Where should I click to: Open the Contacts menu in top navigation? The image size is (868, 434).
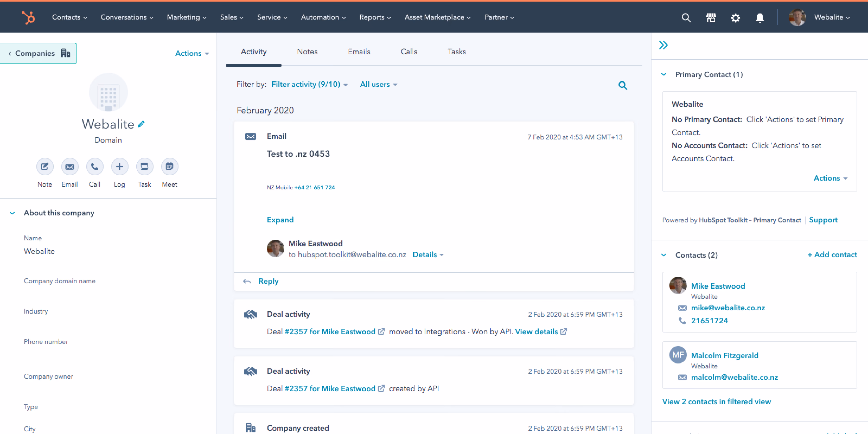(x=69, y=17)
